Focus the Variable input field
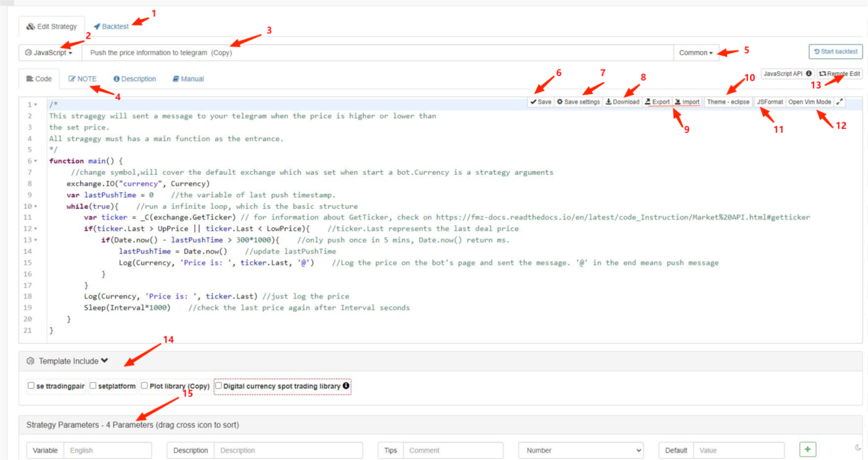868x460 pixels. click(107, 450)
